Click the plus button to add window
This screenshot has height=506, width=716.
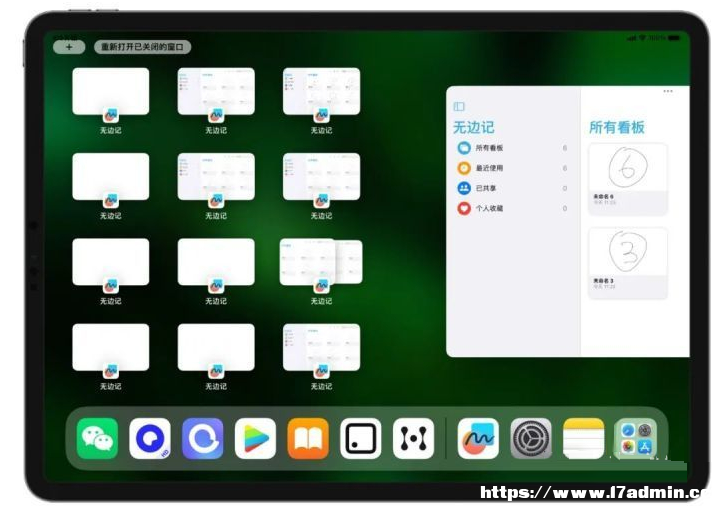tap(69, 47)
